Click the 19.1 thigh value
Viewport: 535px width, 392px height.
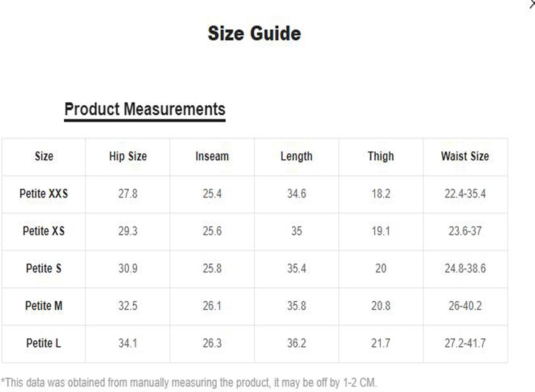tap(381, 231)
